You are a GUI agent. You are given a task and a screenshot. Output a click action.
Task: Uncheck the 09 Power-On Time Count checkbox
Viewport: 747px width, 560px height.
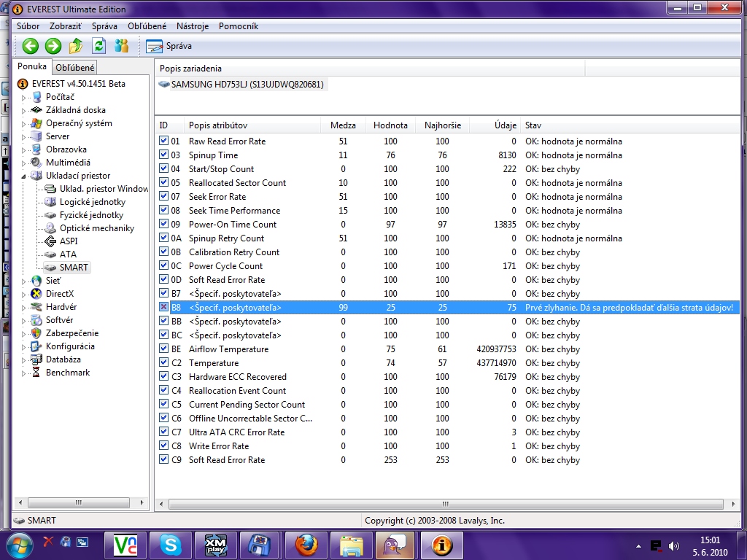163,223
